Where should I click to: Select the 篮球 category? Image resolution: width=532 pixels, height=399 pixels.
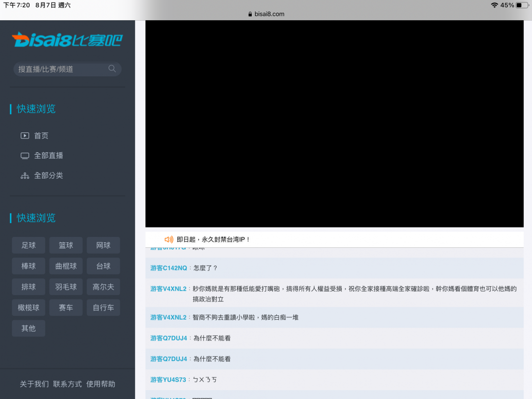[66, 245]
